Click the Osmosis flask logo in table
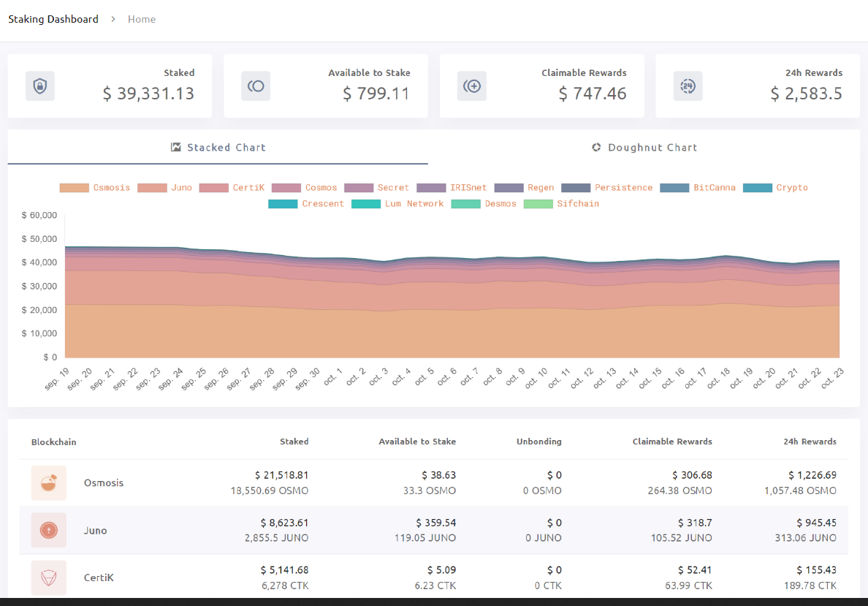The width and height of the screenshot is (868, 606). coord(49,483)
